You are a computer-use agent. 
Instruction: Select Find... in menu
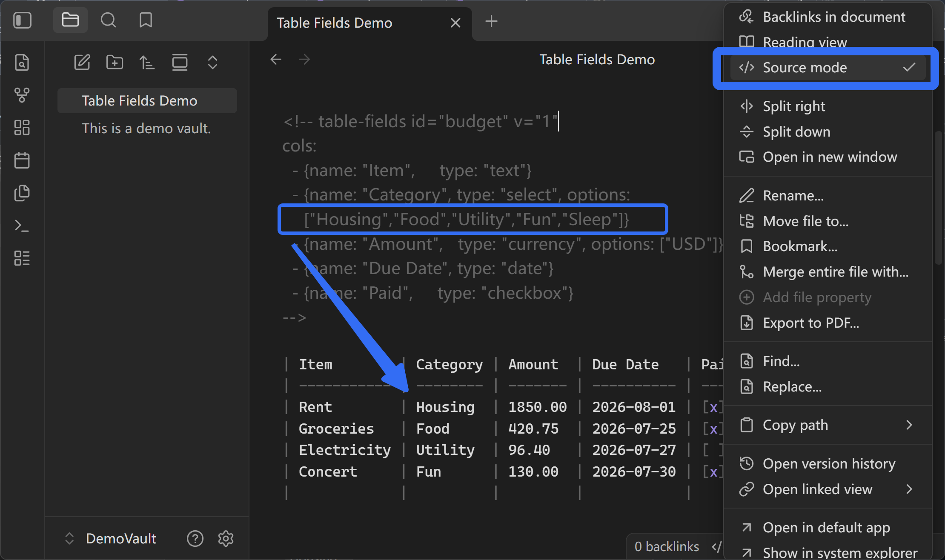(828, 361)
